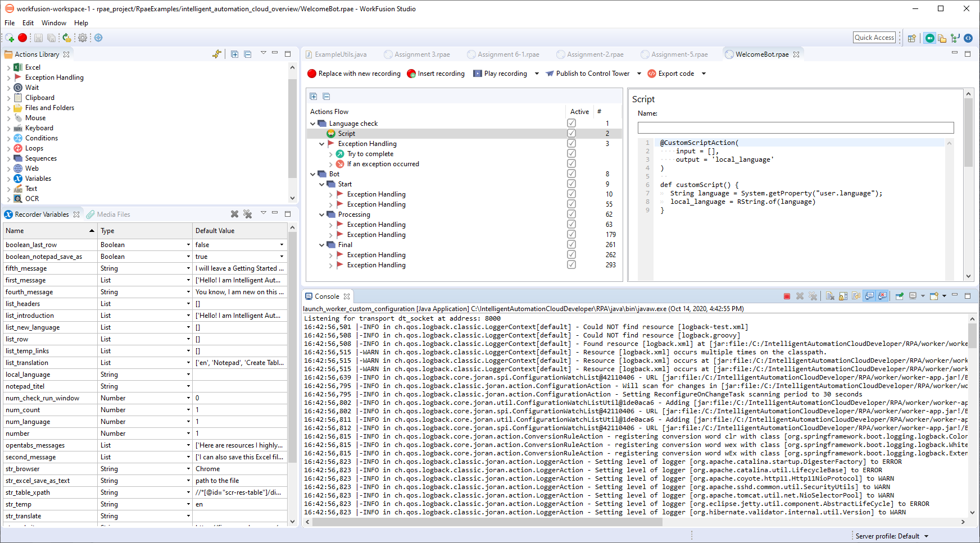
Task: Toggle Active checkbox for Script row
Action: coord(571,133)
